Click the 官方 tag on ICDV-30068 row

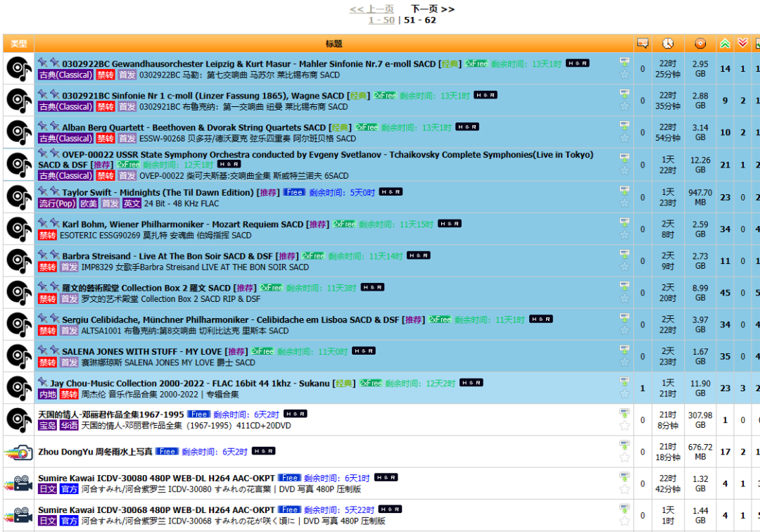click(69, 521)
